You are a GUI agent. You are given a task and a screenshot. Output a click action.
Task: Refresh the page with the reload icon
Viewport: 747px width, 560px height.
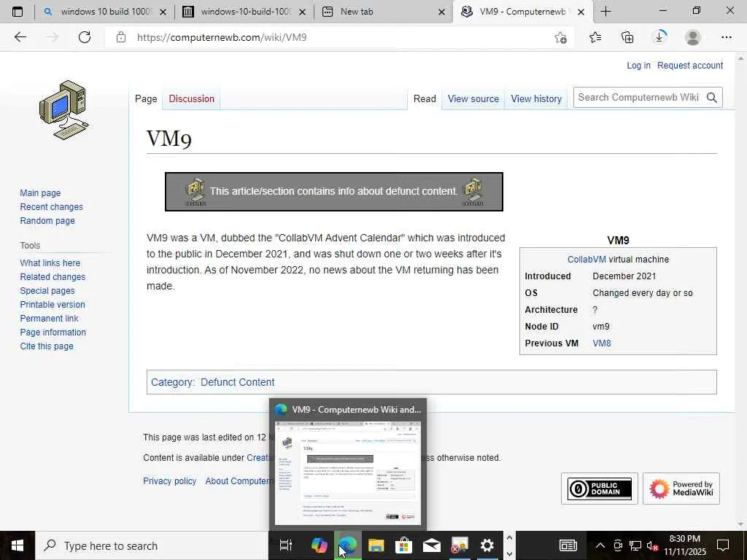point(85,37)
